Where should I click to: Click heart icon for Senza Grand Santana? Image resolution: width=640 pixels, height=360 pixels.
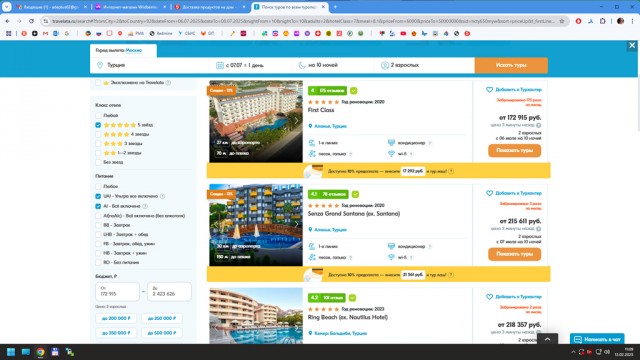489,193
